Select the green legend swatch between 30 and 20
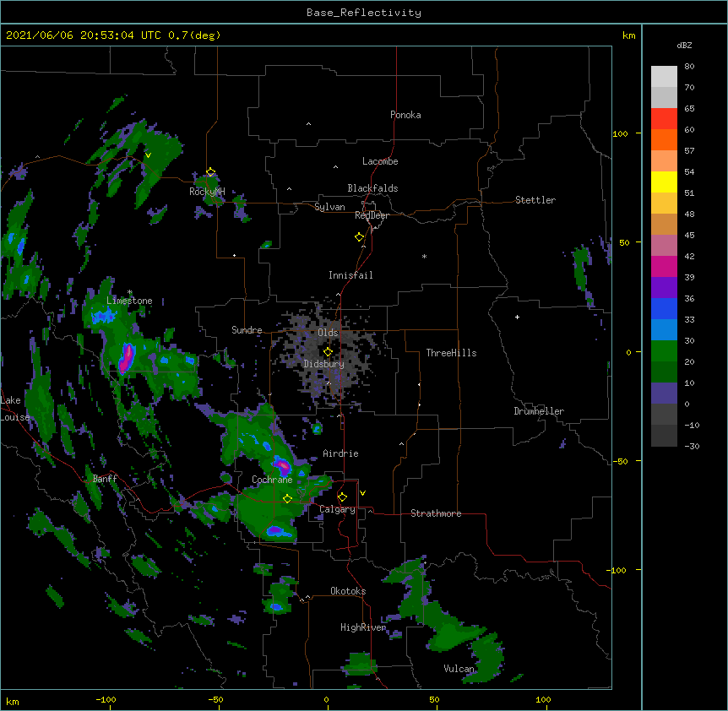Viewport: 728px width, 711px height. (x=664, y=351)
